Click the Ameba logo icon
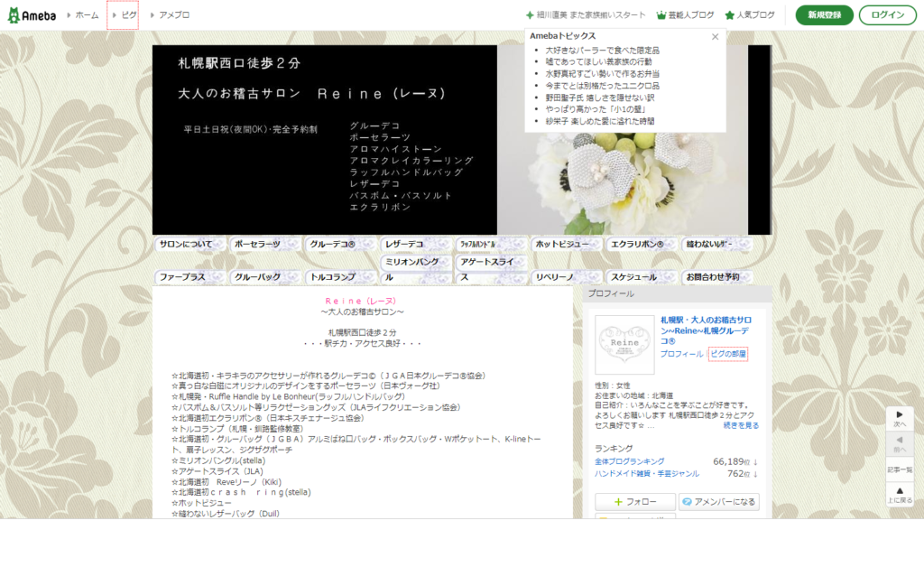The width and height of the screenshot is (924, 576). [16, 14]
